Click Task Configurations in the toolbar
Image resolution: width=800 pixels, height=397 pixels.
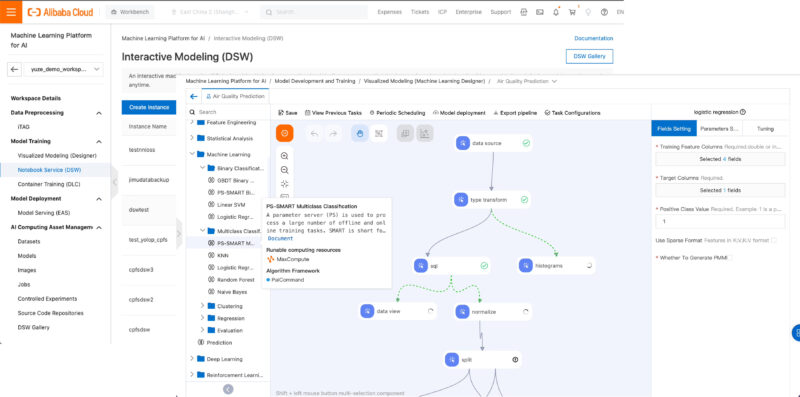point(572,113)
